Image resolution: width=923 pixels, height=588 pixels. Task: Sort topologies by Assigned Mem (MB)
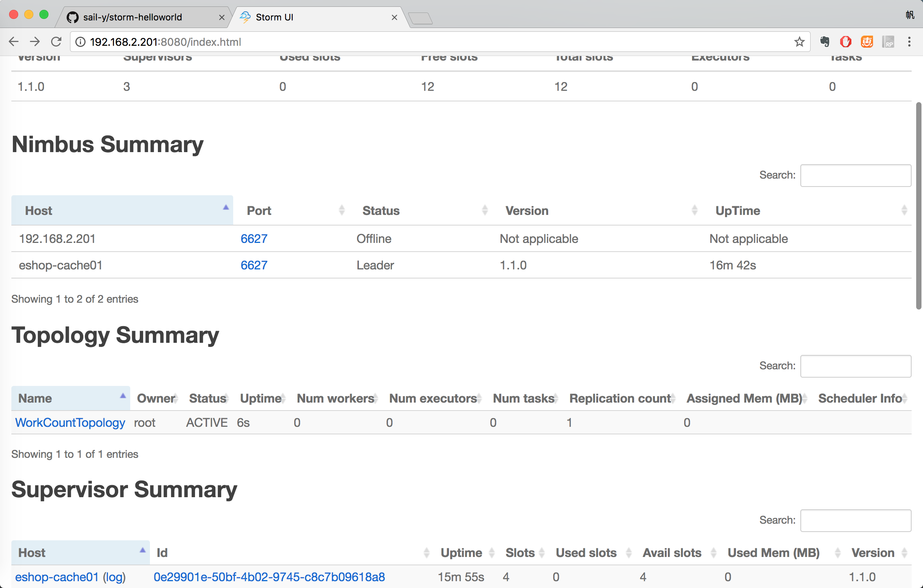tap(745, 398)
